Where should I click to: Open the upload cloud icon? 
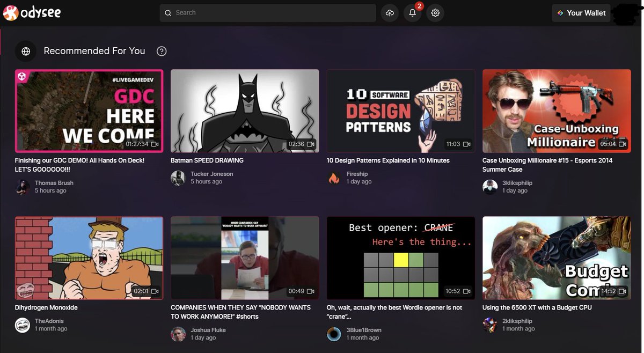coord(390,13)
